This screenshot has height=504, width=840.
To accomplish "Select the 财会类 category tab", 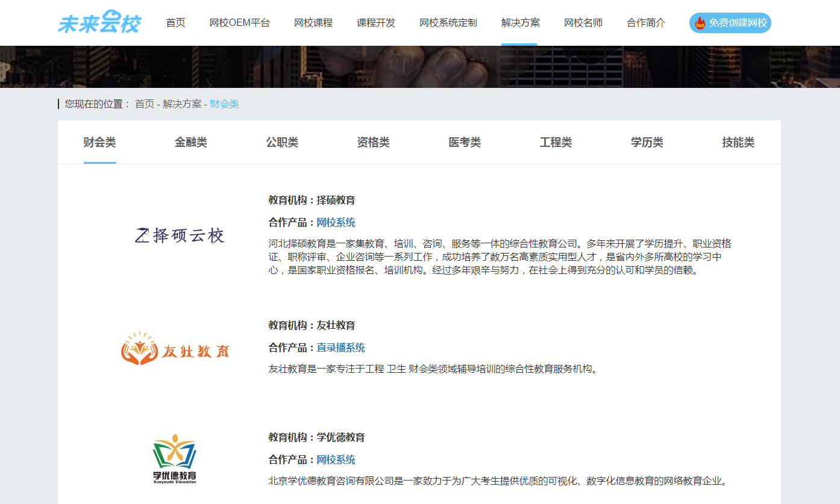I will [x=100, y=143].
